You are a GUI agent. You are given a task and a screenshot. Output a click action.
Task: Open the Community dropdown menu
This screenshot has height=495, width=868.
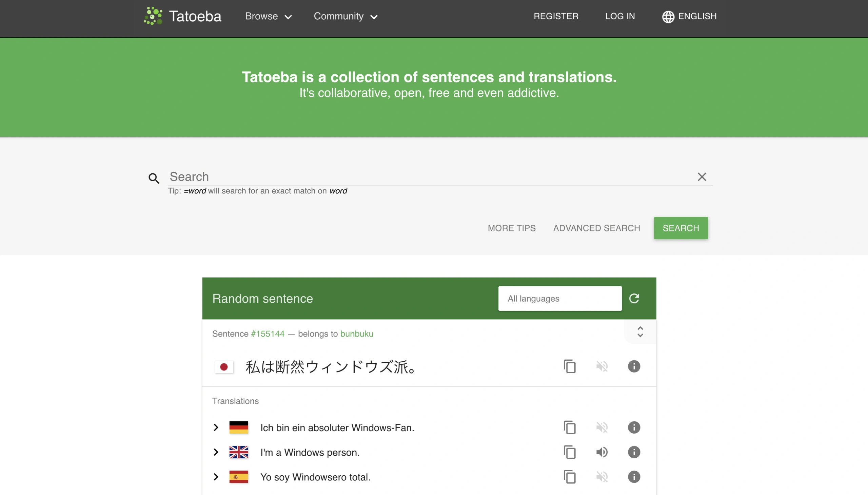coord(346,16)
